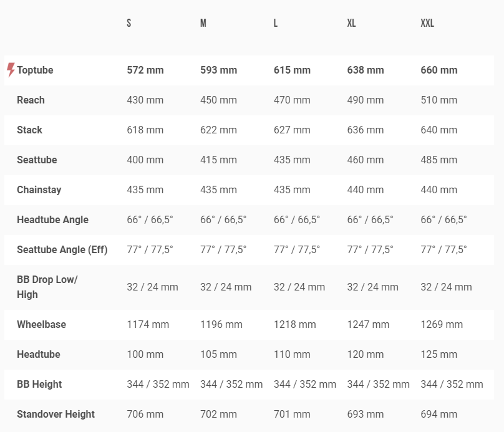Click the 572 mm Toptube value
504x432 pixels.
click(x=145, y=70)
